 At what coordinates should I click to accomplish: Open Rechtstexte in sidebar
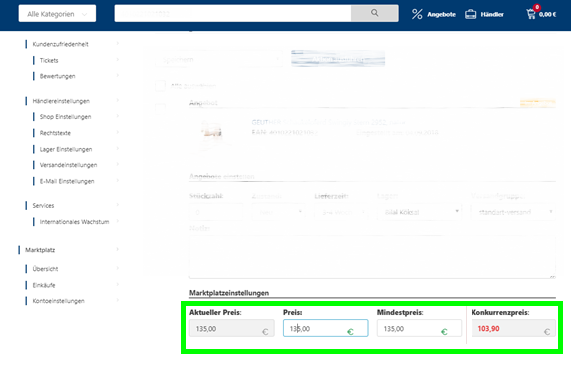[55, 133]
